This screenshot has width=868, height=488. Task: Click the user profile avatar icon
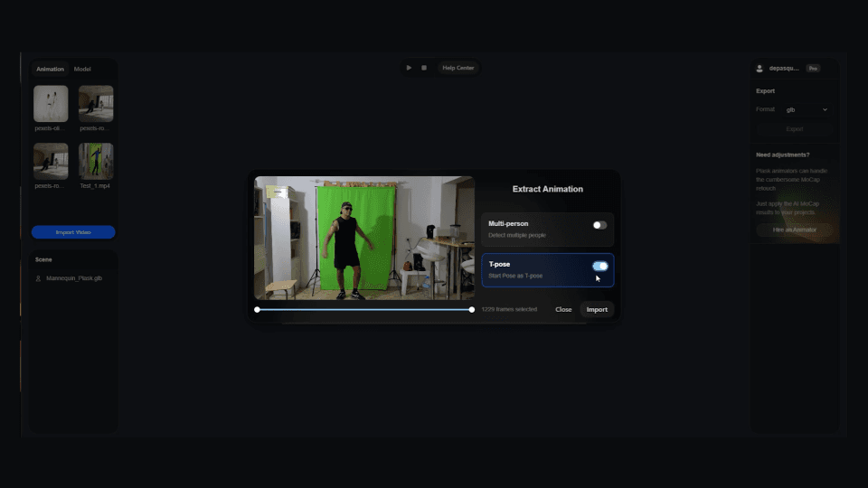[x=760, y=68]
